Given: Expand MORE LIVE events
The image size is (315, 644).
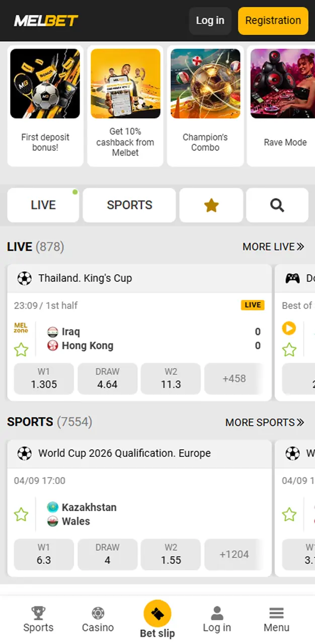Looking at the screenshot, I should pyautogui.click(x=273, y=247).
